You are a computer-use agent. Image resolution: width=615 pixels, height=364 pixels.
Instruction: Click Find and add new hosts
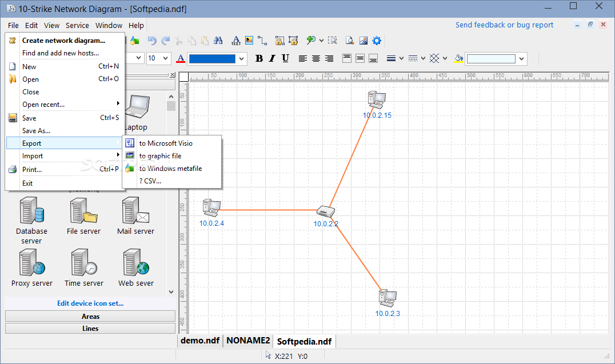click(65, 53)
